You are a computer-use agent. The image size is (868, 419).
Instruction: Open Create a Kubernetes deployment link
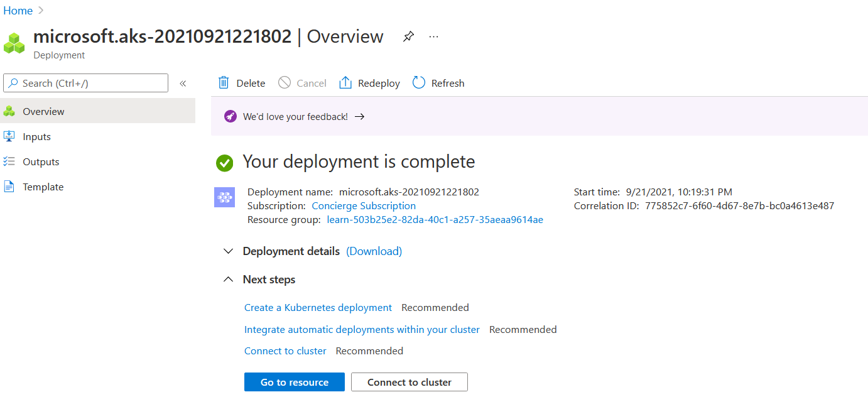pos(318,308)
